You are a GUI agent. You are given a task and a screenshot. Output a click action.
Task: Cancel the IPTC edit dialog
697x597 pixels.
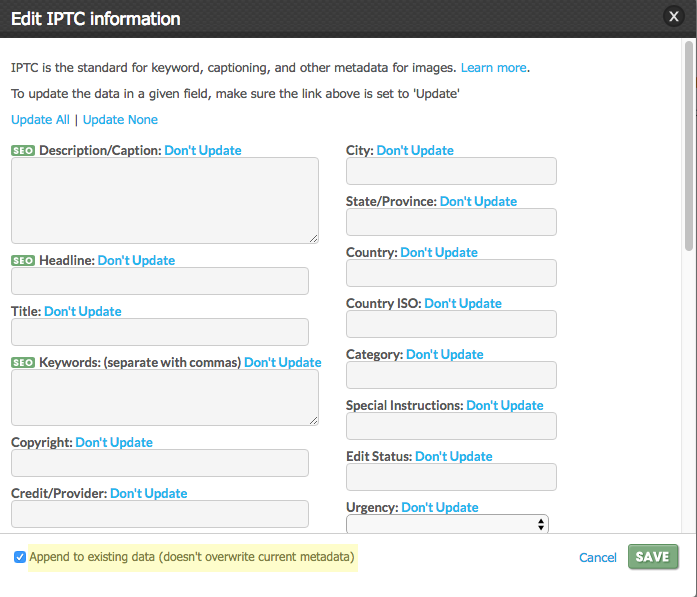pos(597,557)
